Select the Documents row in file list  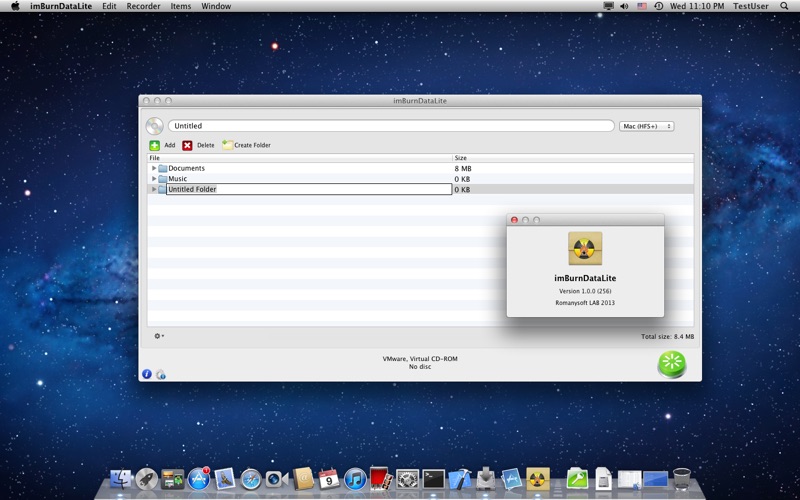[420, 168]
